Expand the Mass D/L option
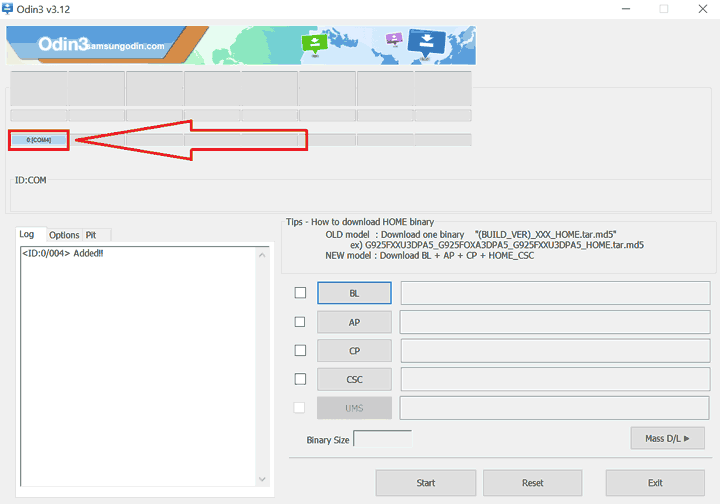 pos(667,438)
